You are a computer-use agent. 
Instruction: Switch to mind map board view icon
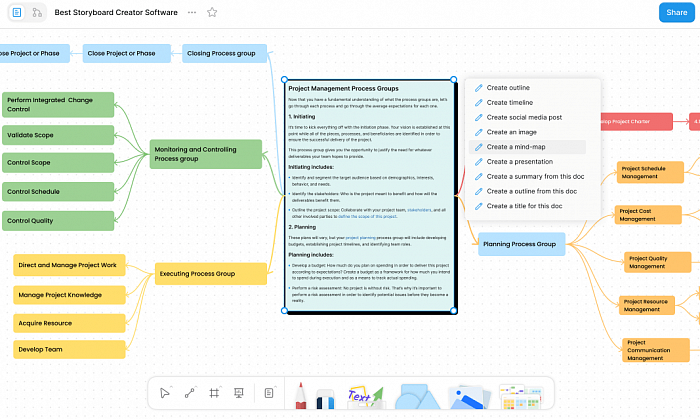pyautogui.click(x=37, y=12)
